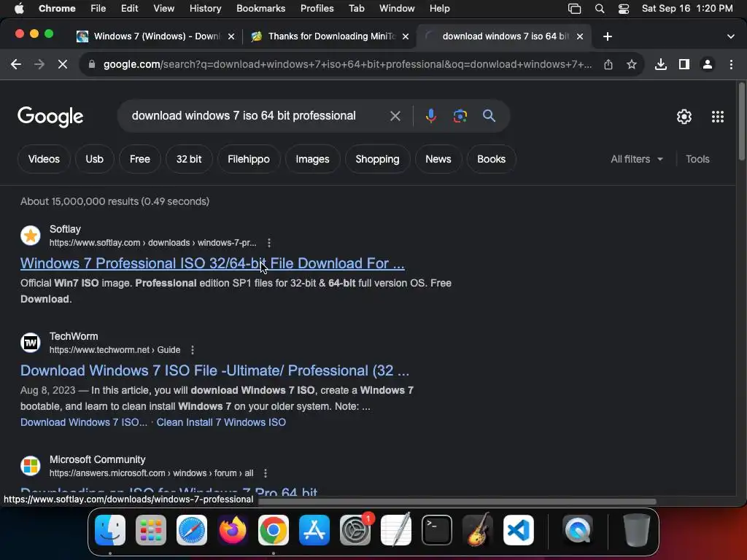Toggle the Chrome side panel
Screen dimensions: 747x560
tap(684, 64)
